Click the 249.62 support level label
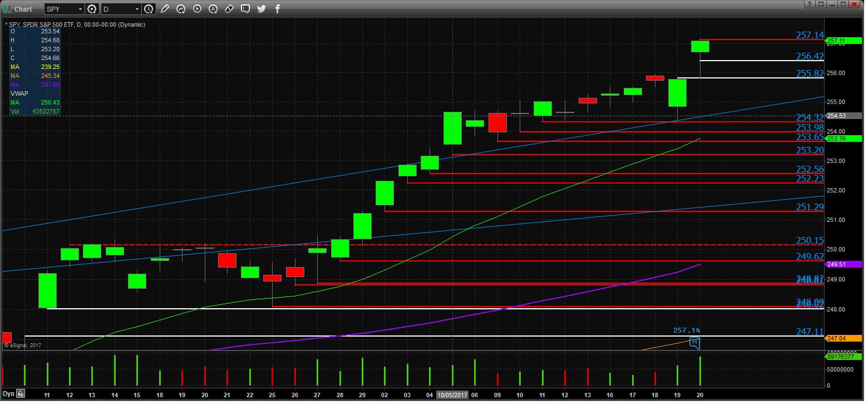 point(810,256)
